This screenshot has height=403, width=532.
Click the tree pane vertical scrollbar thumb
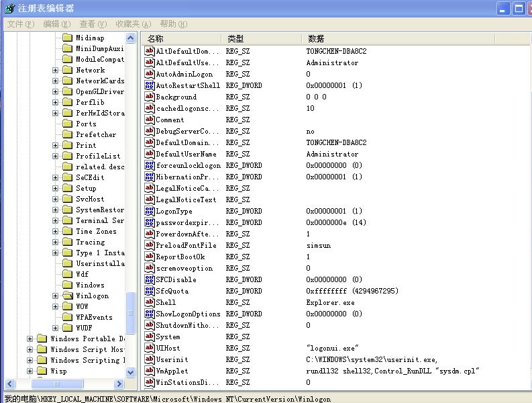pos(131,312)
